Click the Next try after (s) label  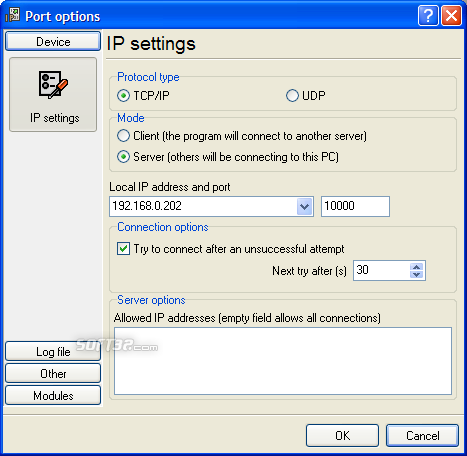[309, 271]
